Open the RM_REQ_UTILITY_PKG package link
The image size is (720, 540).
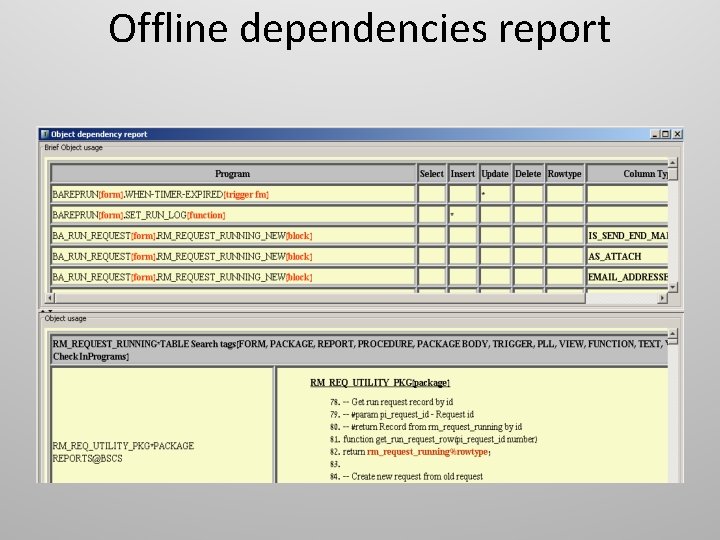[380, 382]
